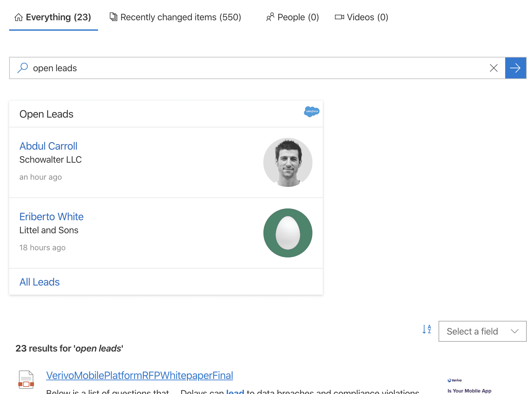Open VerivoMobilePlatformRFPWhitepaperFinal document
This screenshot has width=532, height=394.
click(x=140, y=375)
